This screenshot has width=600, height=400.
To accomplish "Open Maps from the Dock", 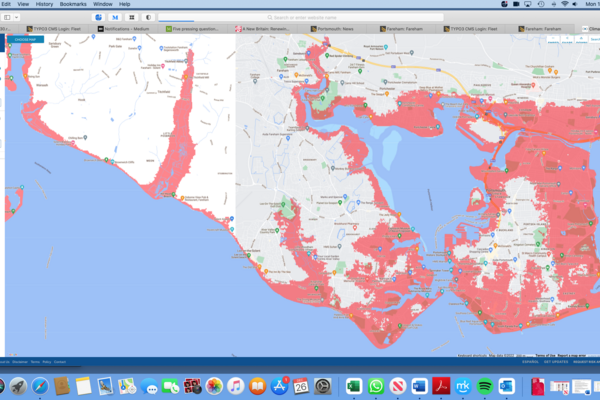I will click(127, 386).
